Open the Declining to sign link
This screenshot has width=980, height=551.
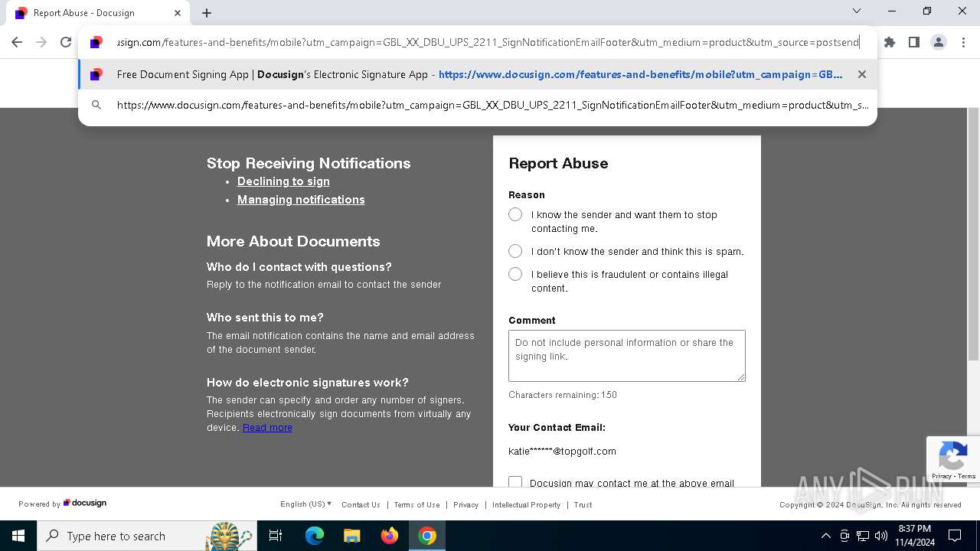point(283,181)
